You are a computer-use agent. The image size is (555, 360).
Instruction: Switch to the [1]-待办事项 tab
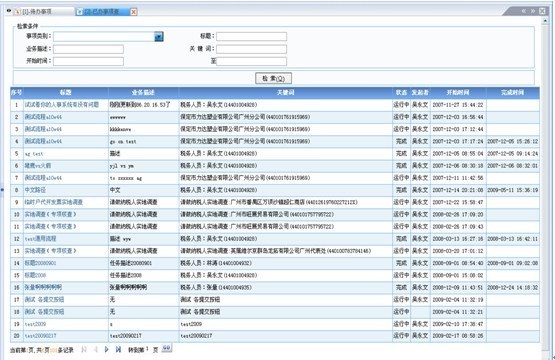click(37, 12)
